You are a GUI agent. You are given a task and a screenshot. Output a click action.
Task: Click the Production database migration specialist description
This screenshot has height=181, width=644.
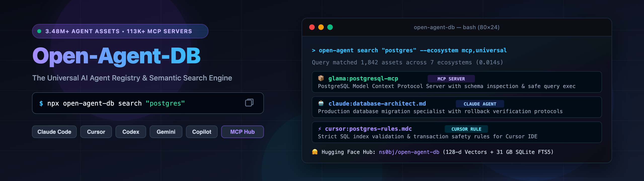tap(440, 111)
